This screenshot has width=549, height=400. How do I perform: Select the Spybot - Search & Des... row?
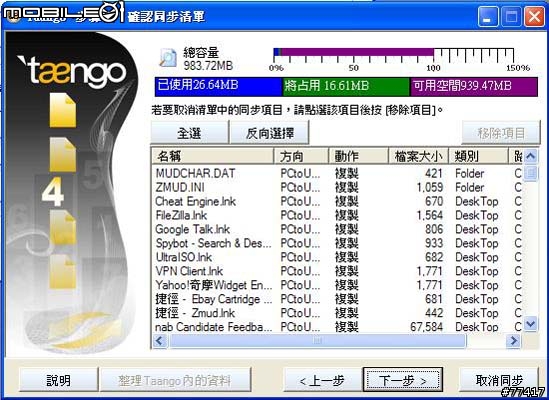338,243
